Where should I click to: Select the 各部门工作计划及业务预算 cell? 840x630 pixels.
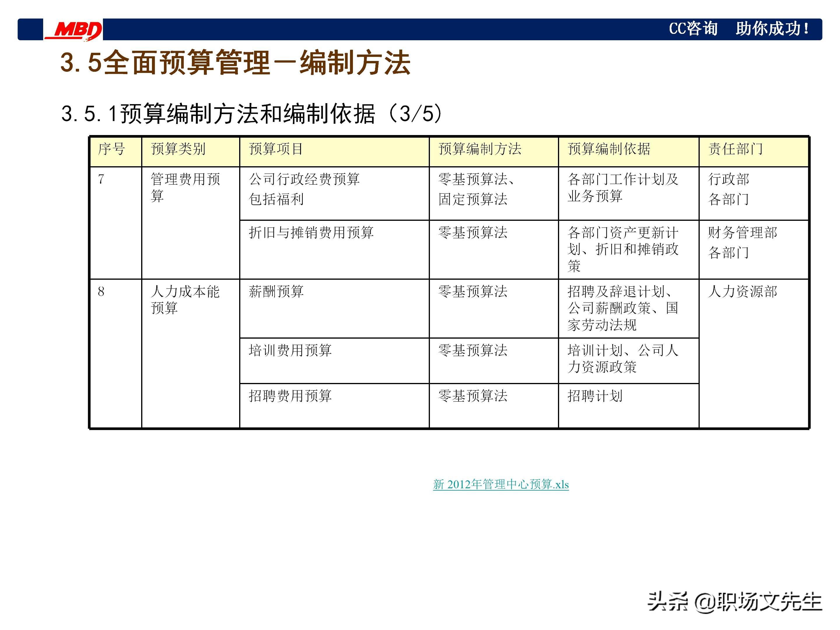(x=629, y=193)
